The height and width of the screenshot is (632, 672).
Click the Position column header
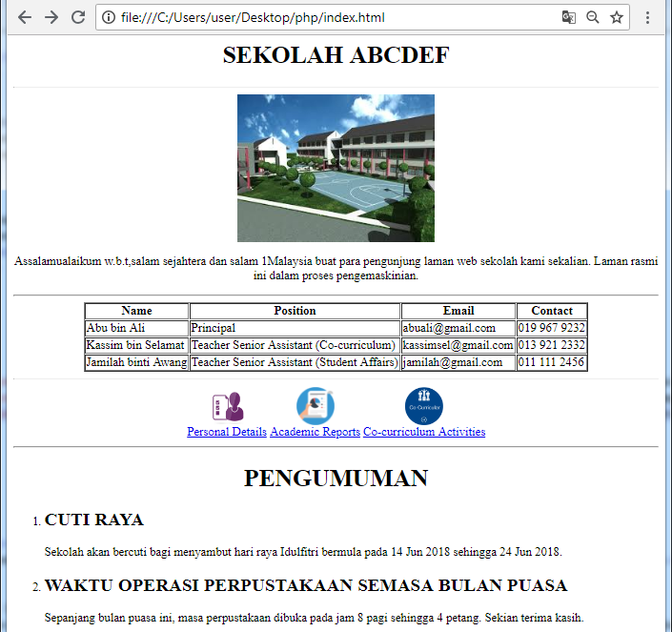click(295, 311)
